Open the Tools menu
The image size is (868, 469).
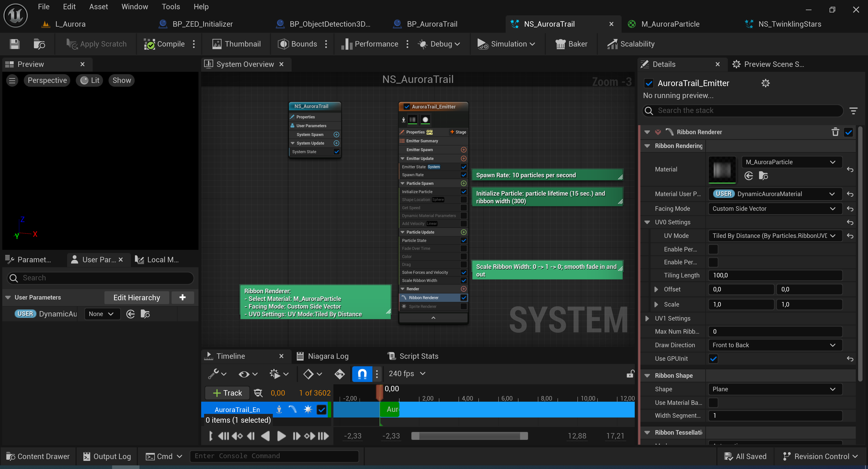[171, 7]
